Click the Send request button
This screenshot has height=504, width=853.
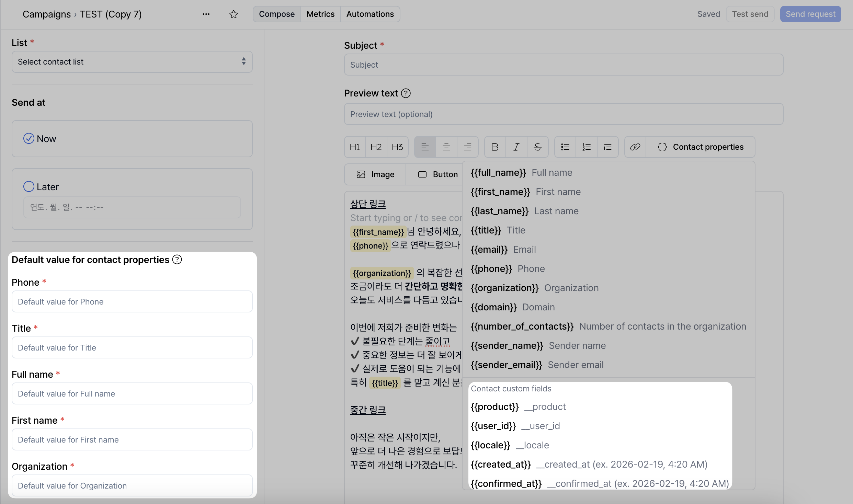[810, 14]
